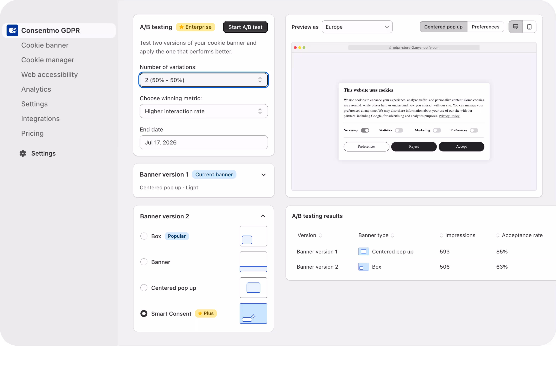556x392 pixels.
Task: Open Cookie banner in sidebar
Action: [x=45, y=45]
